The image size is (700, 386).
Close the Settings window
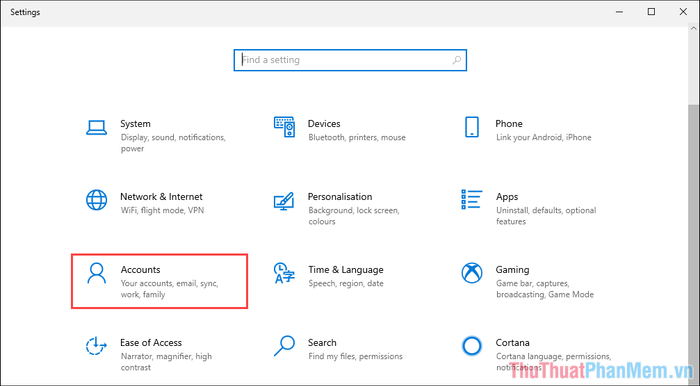(683, 12)
